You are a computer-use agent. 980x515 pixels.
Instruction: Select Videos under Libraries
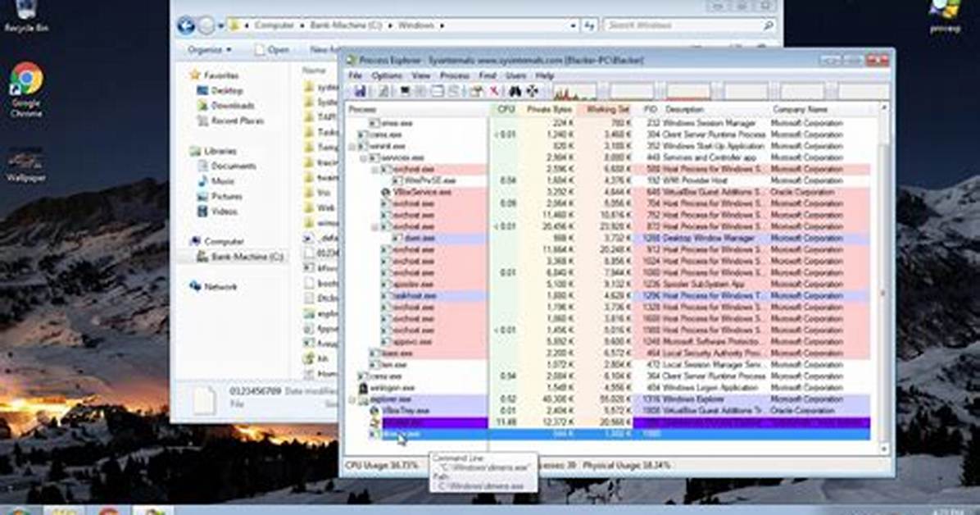(217, 212)
